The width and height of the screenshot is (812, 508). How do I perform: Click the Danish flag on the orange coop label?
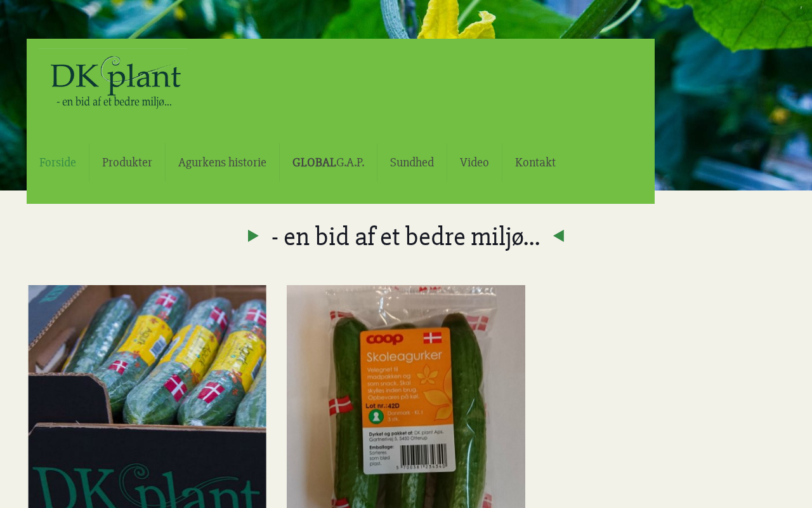(x=432, y=338)
